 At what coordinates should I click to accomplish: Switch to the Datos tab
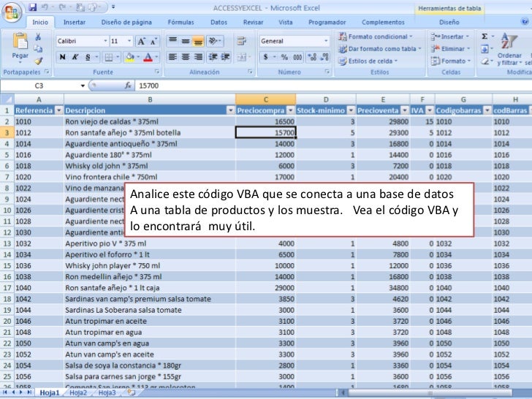(218, 22)
